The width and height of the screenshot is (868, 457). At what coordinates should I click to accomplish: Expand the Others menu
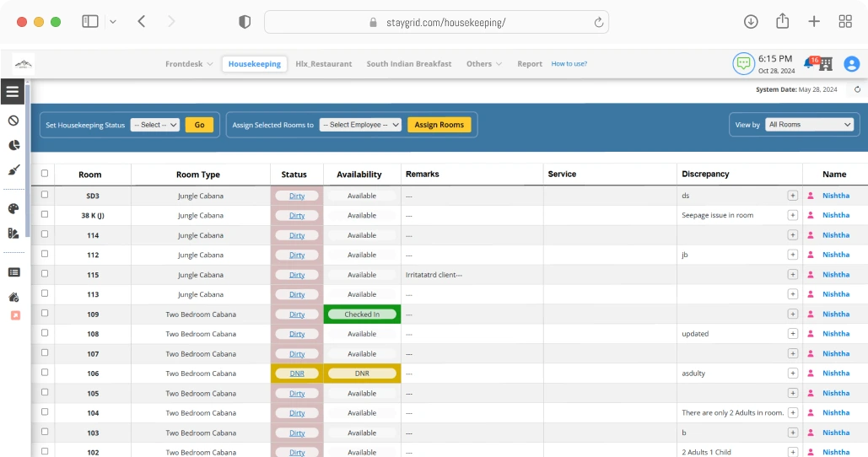coord(484,64)
